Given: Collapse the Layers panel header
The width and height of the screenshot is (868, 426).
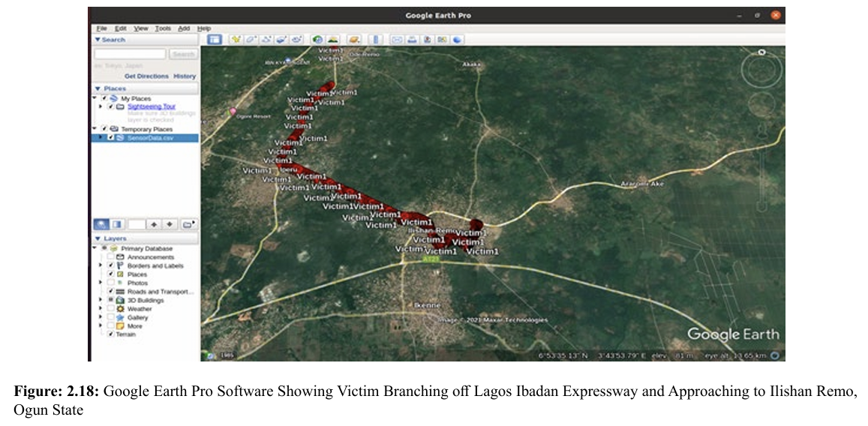Looking at the screenshot, I should click(98, 238).
